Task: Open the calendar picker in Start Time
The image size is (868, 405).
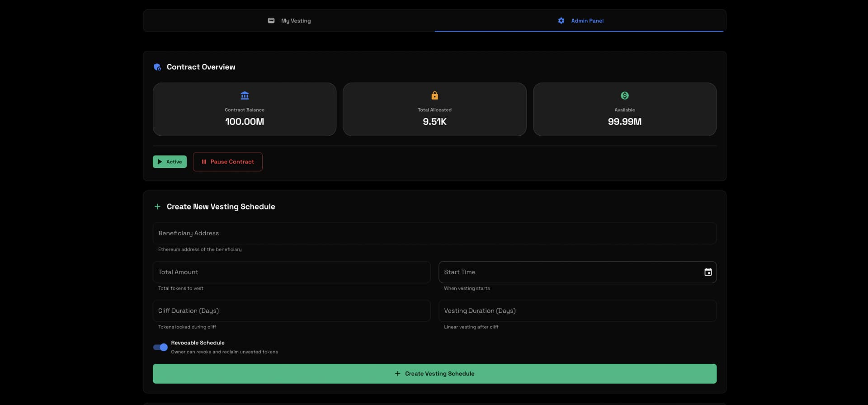Action: [x=708, y=272]
